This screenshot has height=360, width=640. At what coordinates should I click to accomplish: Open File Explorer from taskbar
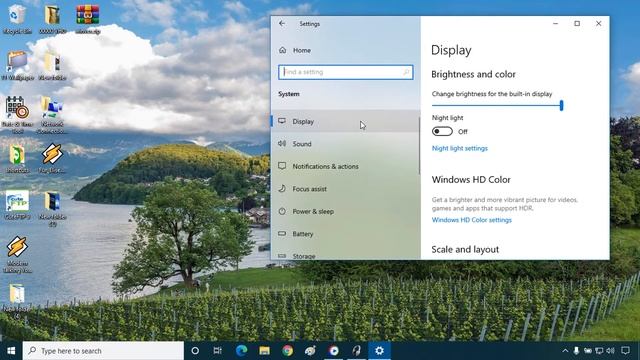tap(264, 351)
